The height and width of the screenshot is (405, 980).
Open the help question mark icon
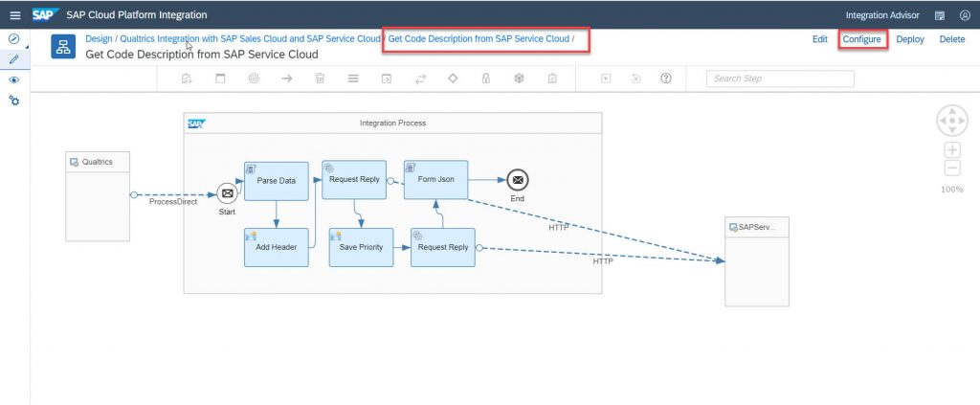[x=666, y=79]
